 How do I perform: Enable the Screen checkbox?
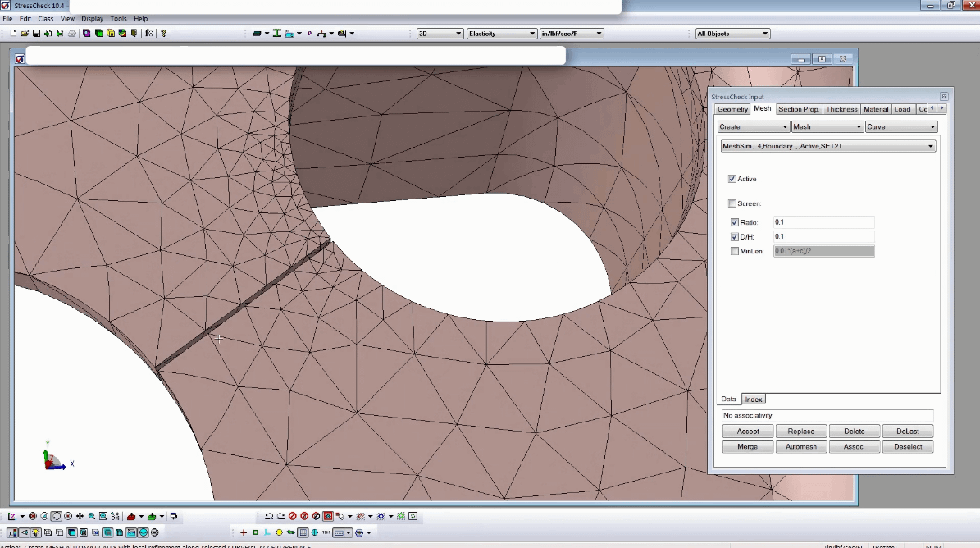coord(732,203)
